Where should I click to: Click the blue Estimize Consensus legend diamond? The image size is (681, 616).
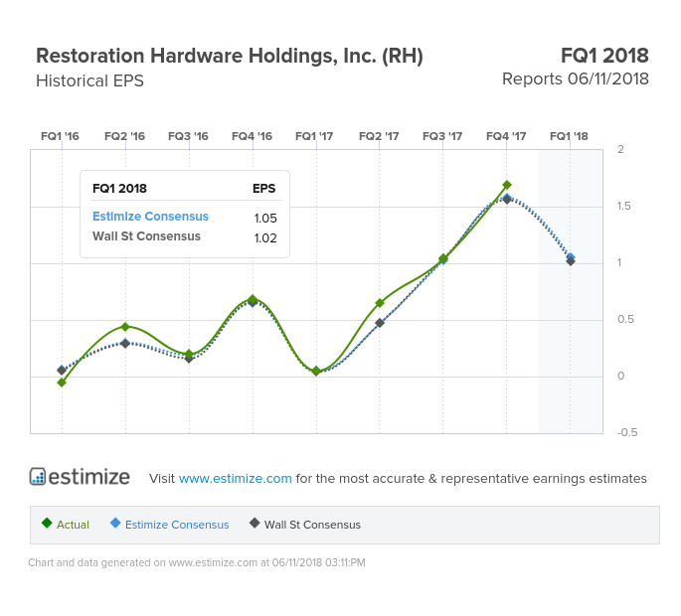[115, 523]
